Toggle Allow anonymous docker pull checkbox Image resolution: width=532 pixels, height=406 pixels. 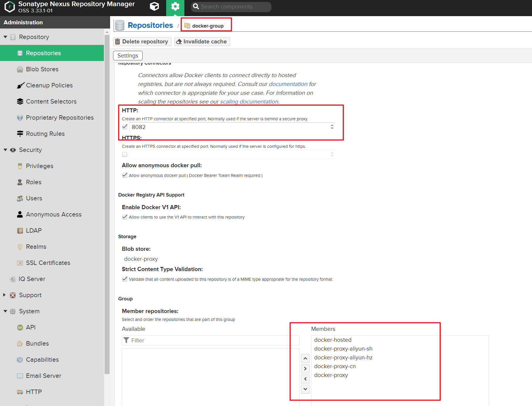pyautogui.click(x=125, y=175)
